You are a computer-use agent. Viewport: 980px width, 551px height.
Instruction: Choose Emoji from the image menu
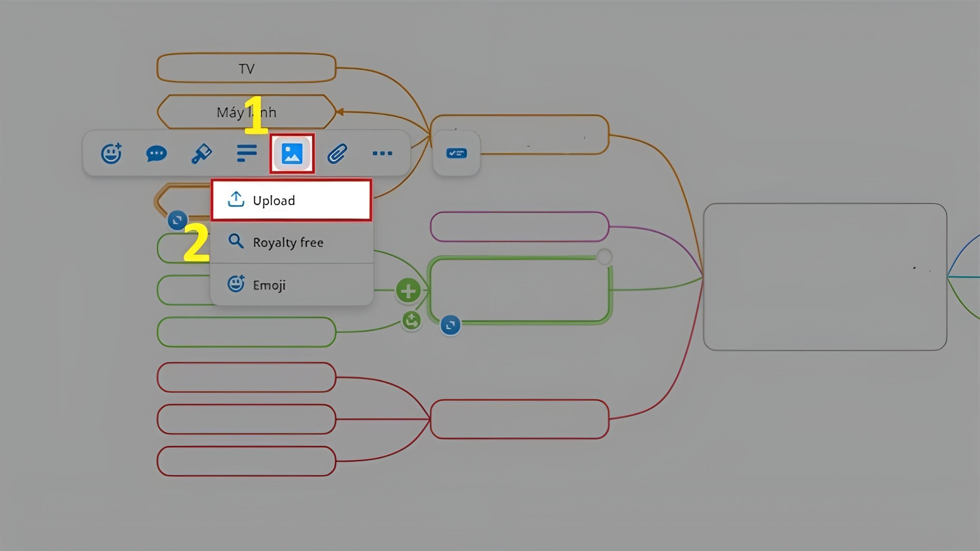(269, 285)
